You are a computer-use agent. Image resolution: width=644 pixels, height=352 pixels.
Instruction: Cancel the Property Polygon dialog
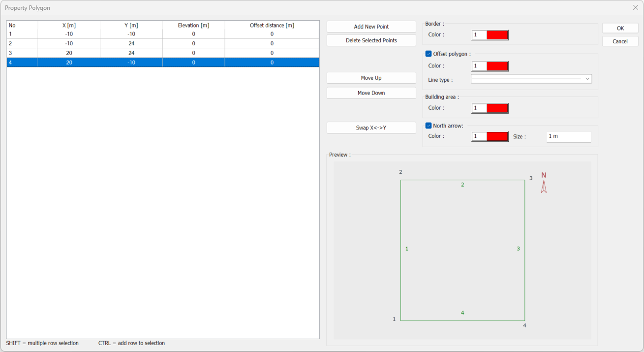[620, 41]
